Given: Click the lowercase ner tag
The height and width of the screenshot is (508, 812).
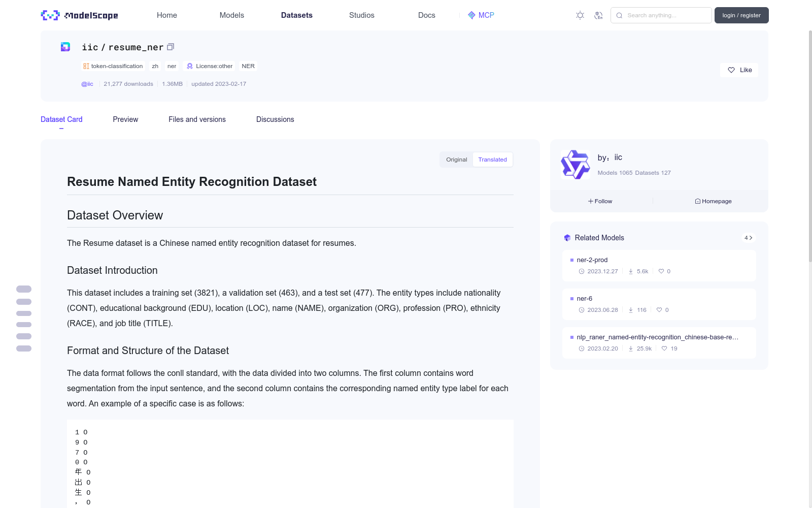Looking at the screenshot, I should pos(172,66).
